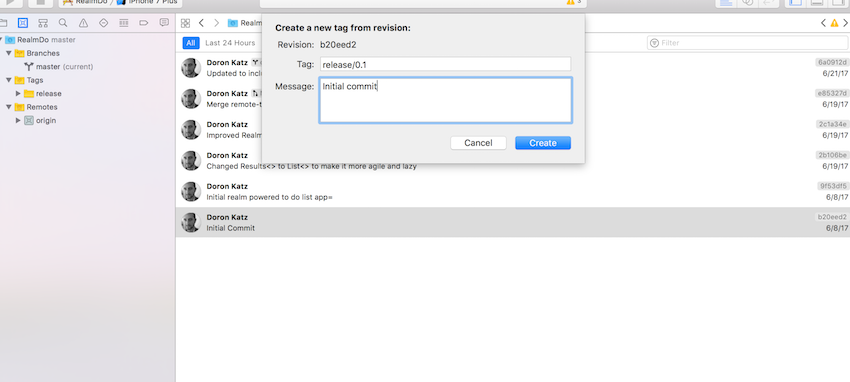Click the Cancel button in tag dialog
The width and height of the screenshot is (850, 382).
click(478, 143)
